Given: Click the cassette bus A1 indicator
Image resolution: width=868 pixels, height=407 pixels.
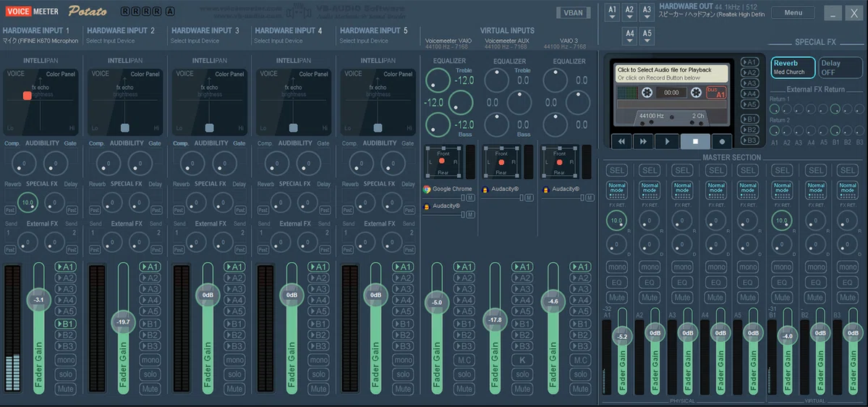Looking at the screenshot, I should 715,93.
